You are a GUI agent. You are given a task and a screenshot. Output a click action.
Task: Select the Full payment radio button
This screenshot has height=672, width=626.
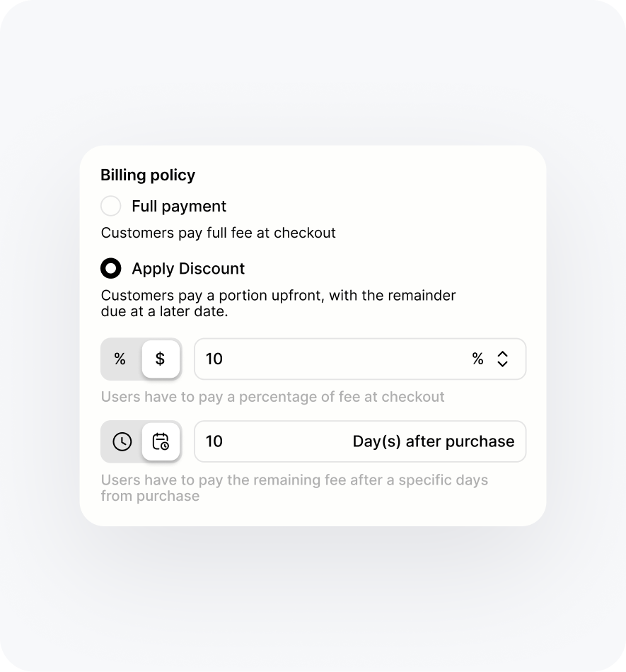[x=111, y=207]
